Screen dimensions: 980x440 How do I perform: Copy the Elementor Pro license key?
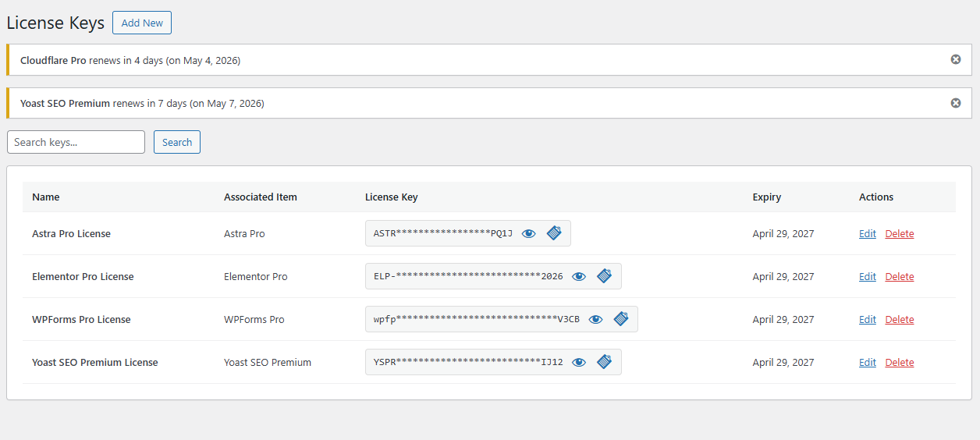pos(604,275)
